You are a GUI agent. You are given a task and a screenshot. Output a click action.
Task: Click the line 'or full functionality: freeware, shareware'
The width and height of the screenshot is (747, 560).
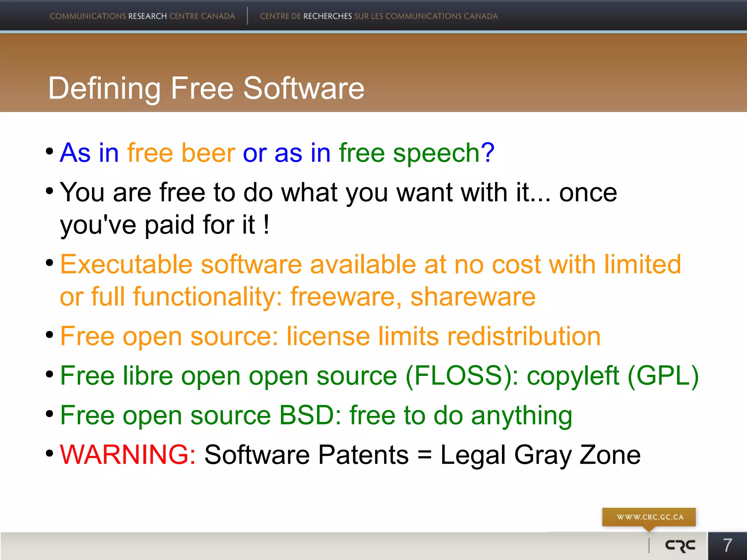pos(298,297)
